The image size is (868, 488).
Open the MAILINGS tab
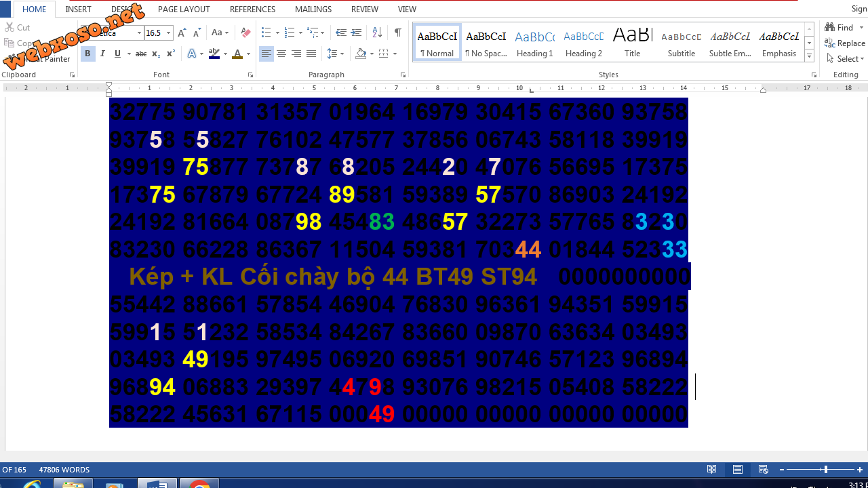(313, 9)
